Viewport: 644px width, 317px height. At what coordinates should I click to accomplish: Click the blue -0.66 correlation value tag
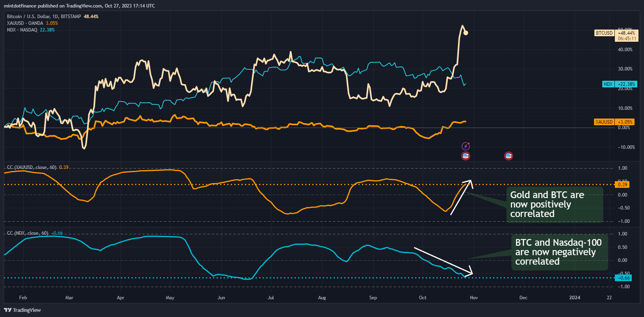tap(623, 278)
